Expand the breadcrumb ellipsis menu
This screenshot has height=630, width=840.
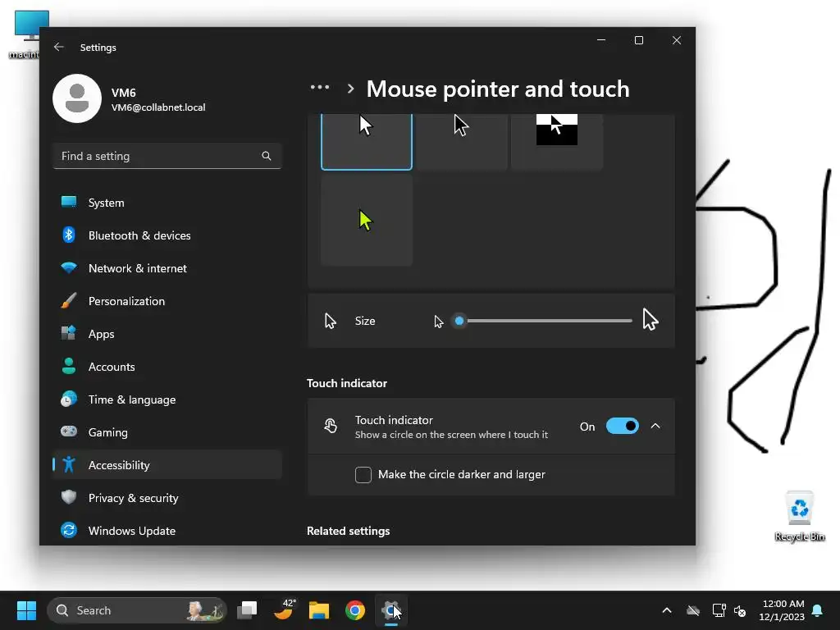click(x=320, y=87)
